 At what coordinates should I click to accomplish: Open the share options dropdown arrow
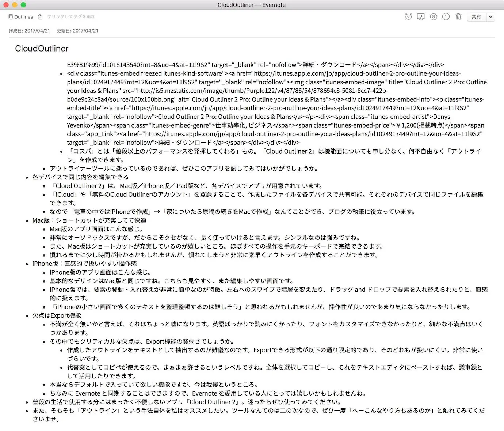pos(490,17)
